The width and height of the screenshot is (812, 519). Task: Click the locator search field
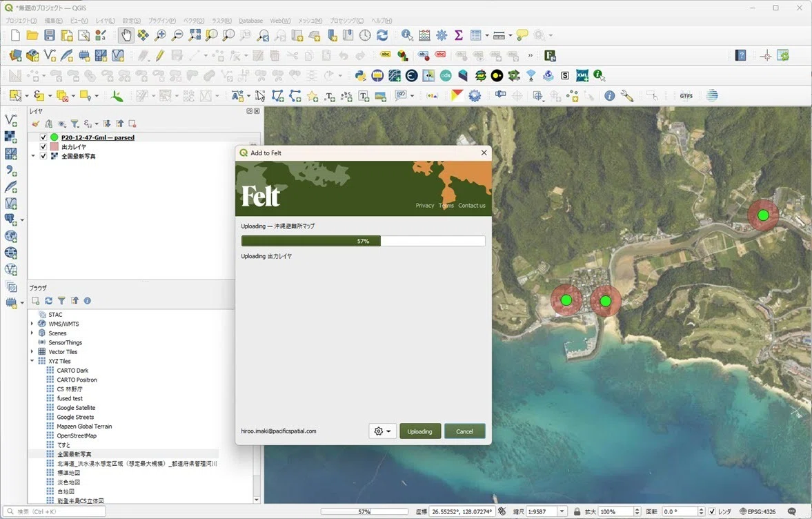point(55,511)
